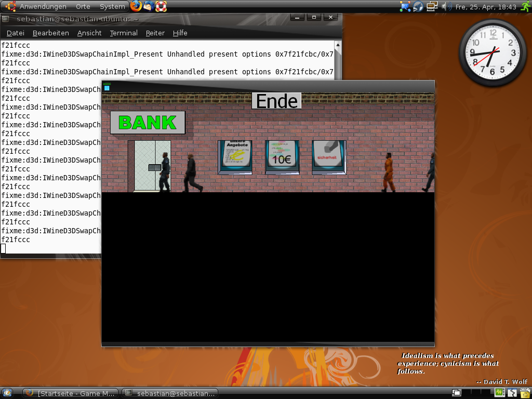The width and height of the screenshot is (532, 399).
Task: Click the green running-man logout icon
Action: (x=525, y=7)
